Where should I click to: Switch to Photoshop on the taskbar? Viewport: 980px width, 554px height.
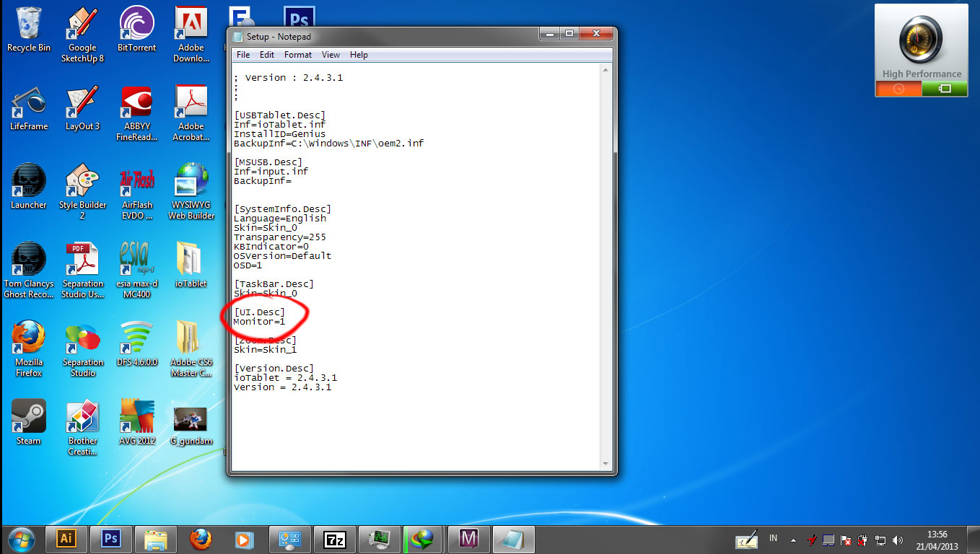pyautogui.click(x=110, y=539)
